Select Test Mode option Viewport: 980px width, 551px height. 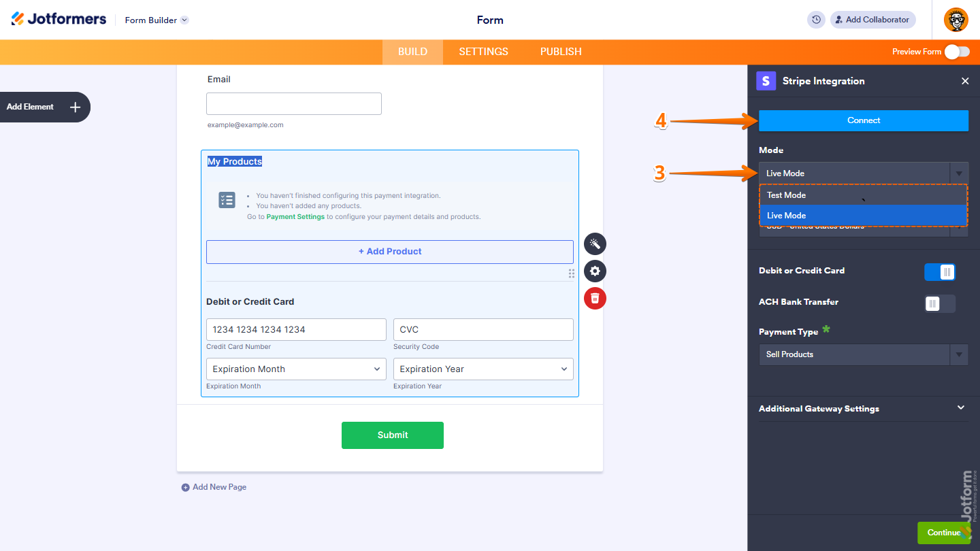[x=863, y=195]
